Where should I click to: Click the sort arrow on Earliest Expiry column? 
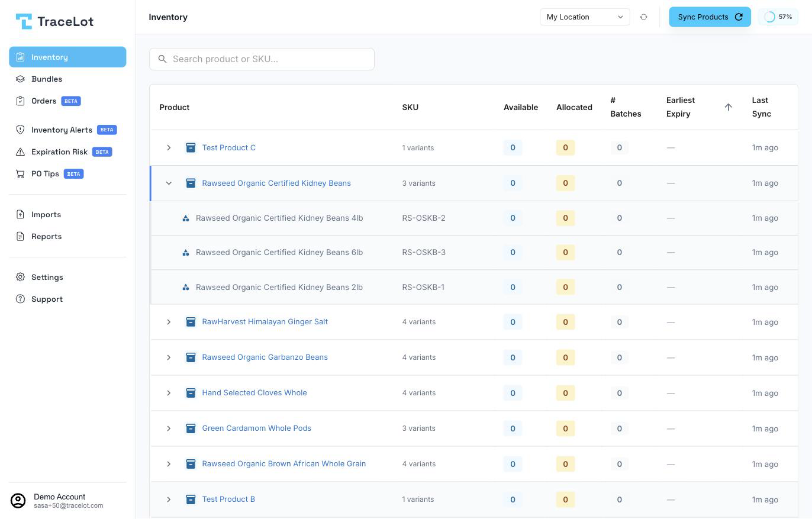point(729,107)
